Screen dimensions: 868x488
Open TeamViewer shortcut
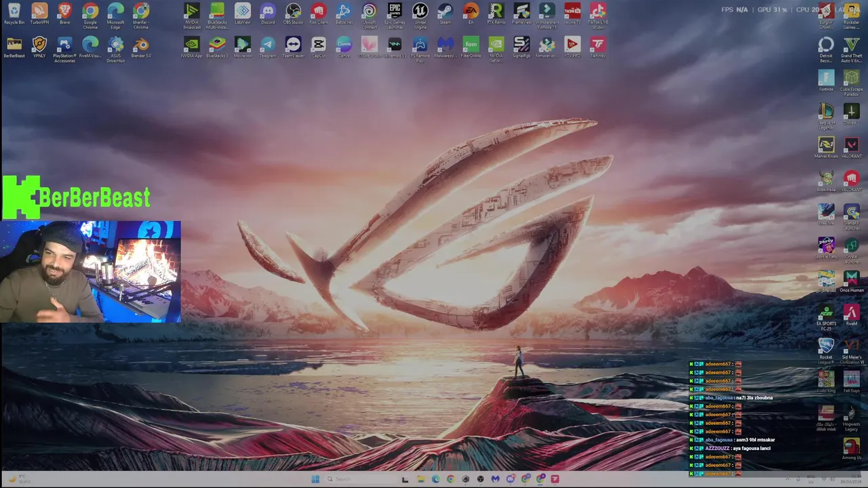[293, 47]
